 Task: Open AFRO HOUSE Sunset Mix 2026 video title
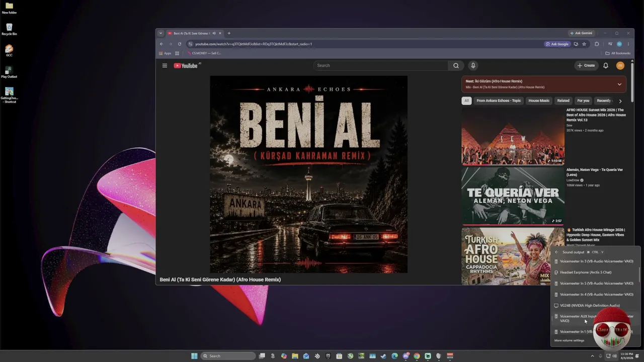coord(596,115)
